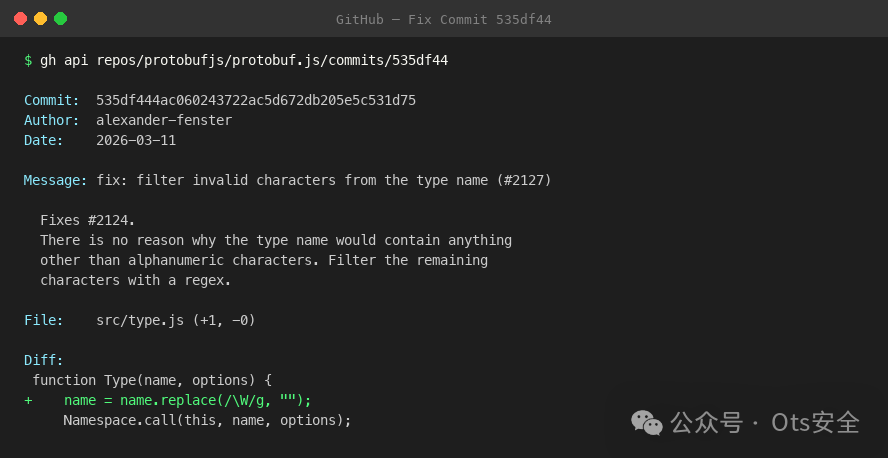Screen dimensions: 888x458
Task: Click the green plus diff marker
Action: (28, 400)
